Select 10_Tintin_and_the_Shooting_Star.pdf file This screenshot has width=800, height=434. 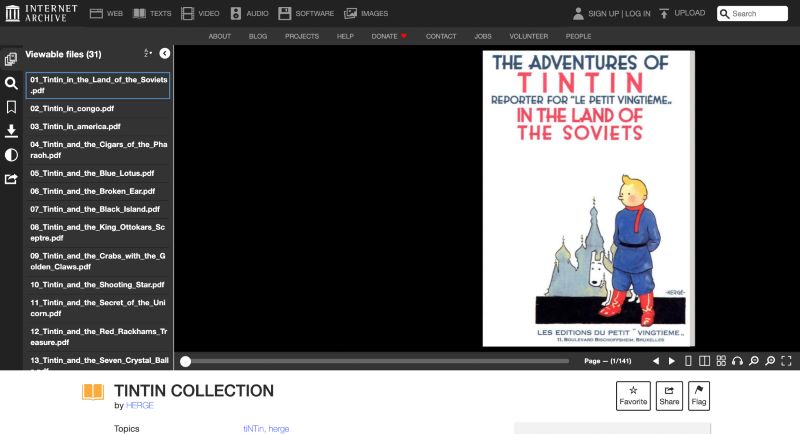[x=98, y=285]
